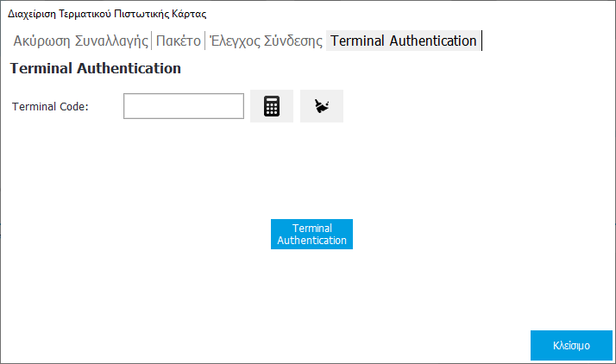The width and height of the screenshot is (616, 364).
Task: Show the numeric keypad via calculator icon
Action: [272, 106]
